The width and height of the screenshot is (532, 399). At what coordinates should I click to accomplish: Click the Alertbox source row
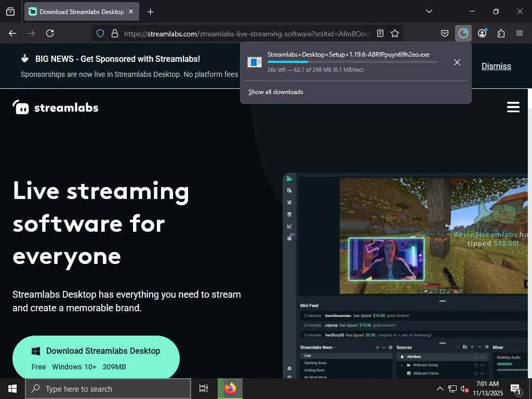coord(442,356)
